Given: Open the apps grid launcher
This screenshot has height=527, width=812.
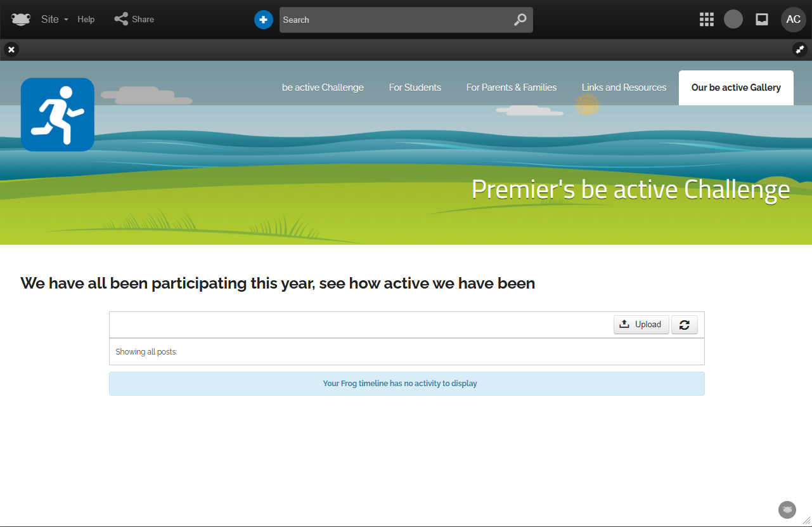Looking at the screenshot, I should (706, 20).
